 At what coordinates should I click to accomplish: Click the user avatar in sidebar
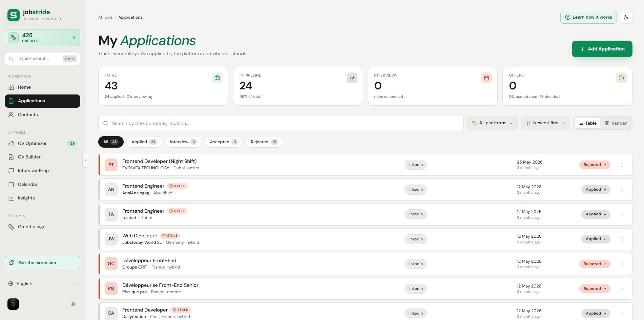tap(13, 304)
